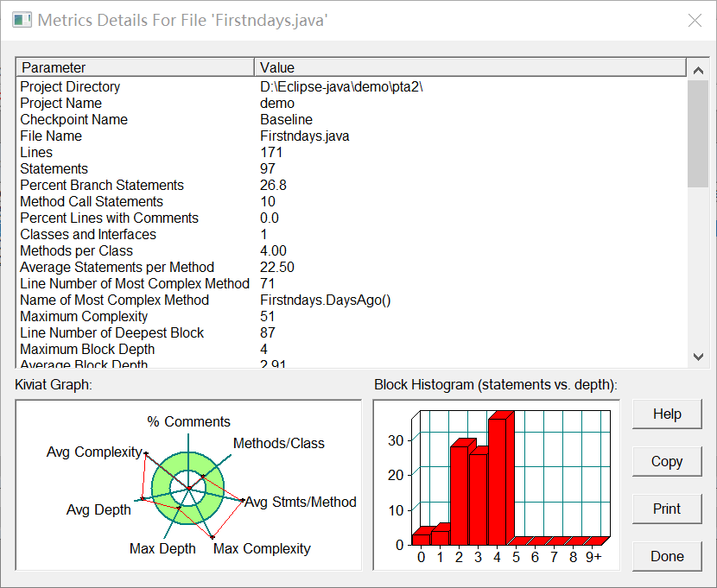Screen dimensions: 717x588
Task: Click the Avg Stmts/Method label in Kiviat graph
Action: pos(301,503)
